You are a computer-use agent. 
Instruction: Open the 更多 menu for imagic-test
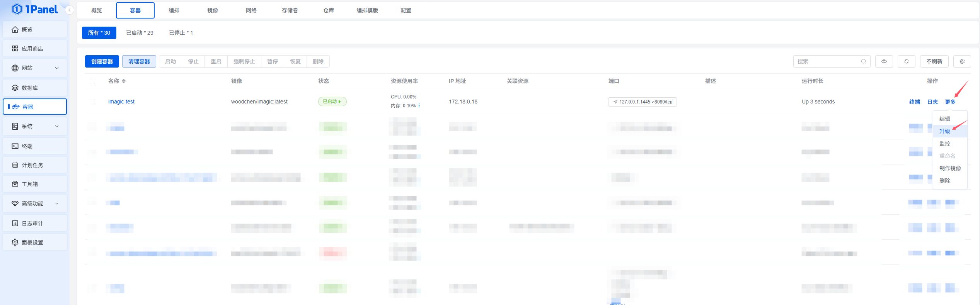click(x=950, y=102)
